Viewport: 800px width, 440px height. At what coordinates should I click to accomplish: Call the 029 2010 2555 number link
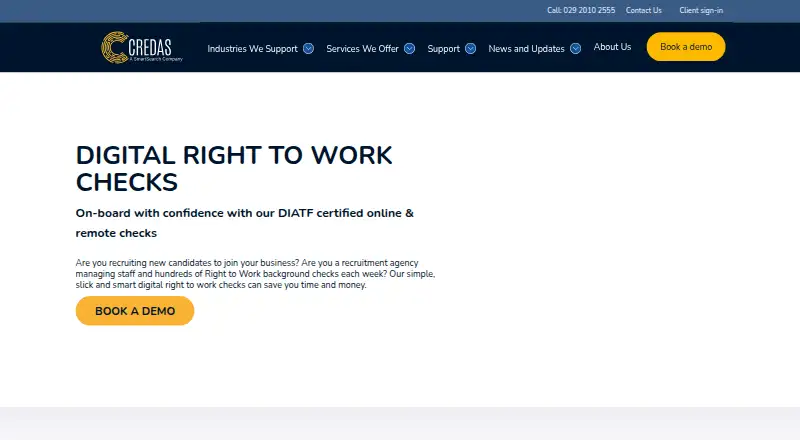point(581,10)
